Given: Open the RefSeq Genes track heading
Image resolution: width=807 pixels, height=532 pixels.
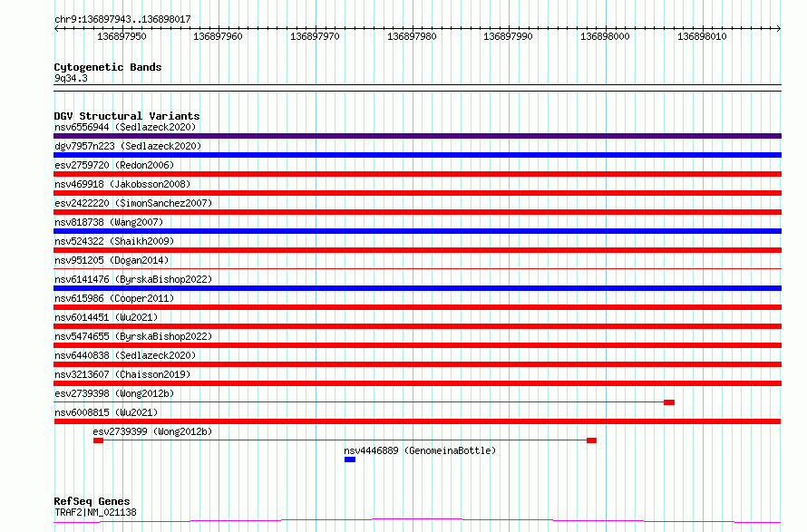Looking at the screenshot, I should pyautogui.click(x=92, y=501).
